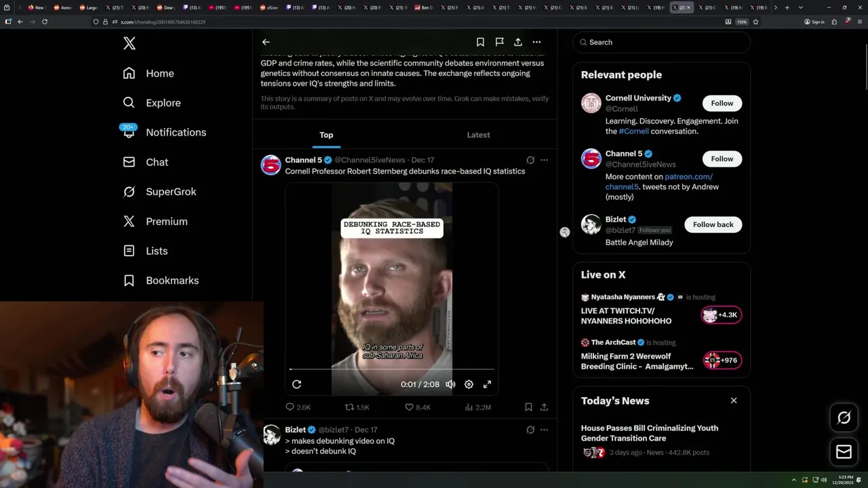Open the #Cornell hashtag link
This screenshot has height=488, width=868.
click(633, 131)
